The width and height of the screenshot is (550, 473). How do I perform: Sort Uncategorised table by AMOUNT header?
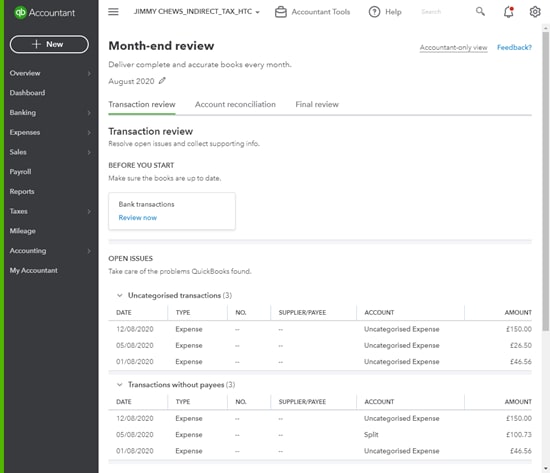pos(518,313)
